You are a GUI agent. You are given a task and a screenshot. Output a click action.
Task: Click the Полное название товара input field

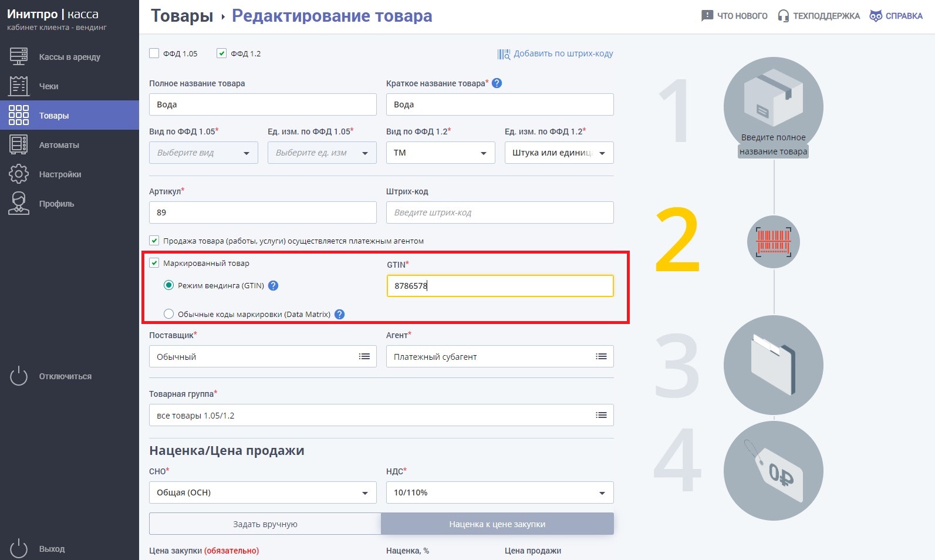point(263,104)
